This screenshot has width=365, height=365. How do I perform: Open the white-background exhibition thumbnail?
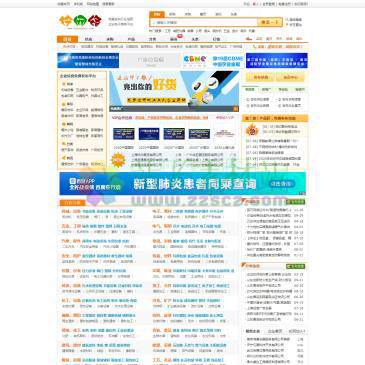(224, 134)
